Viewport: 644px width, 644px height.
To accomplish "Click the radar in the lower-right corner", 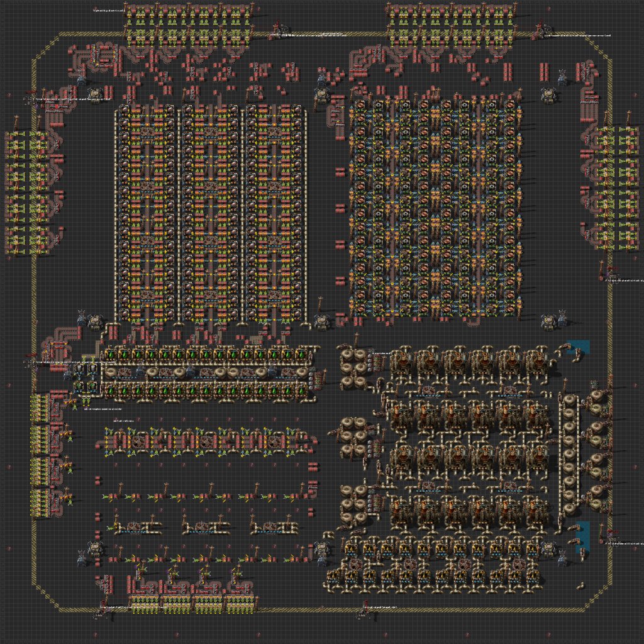I will coord(563,558).
